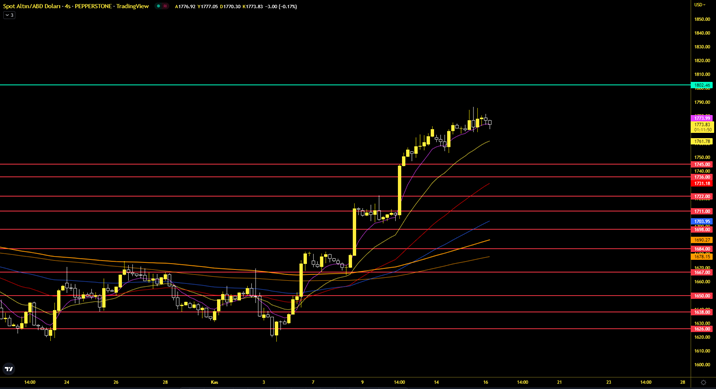Click the red 1731.18 moving average label
This screenshot has height=389, width=716.
[x=702, y=183]
